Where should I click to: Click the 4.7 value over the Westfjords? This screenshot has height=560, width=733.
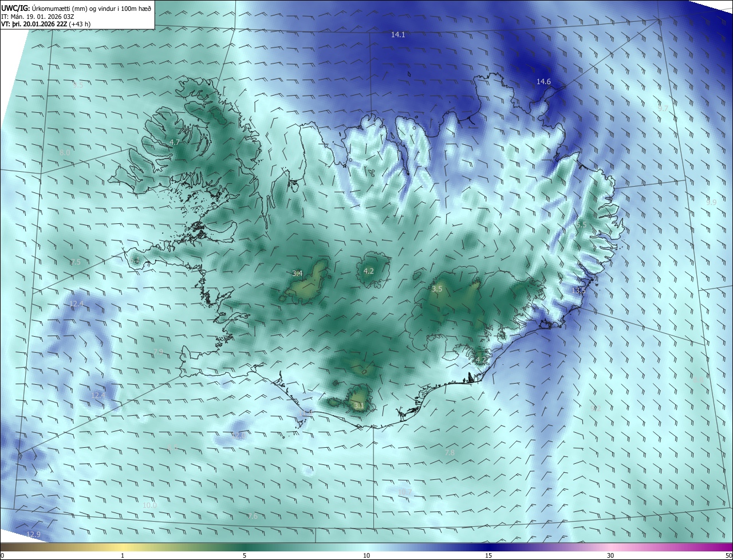click(x=175, y=142)
